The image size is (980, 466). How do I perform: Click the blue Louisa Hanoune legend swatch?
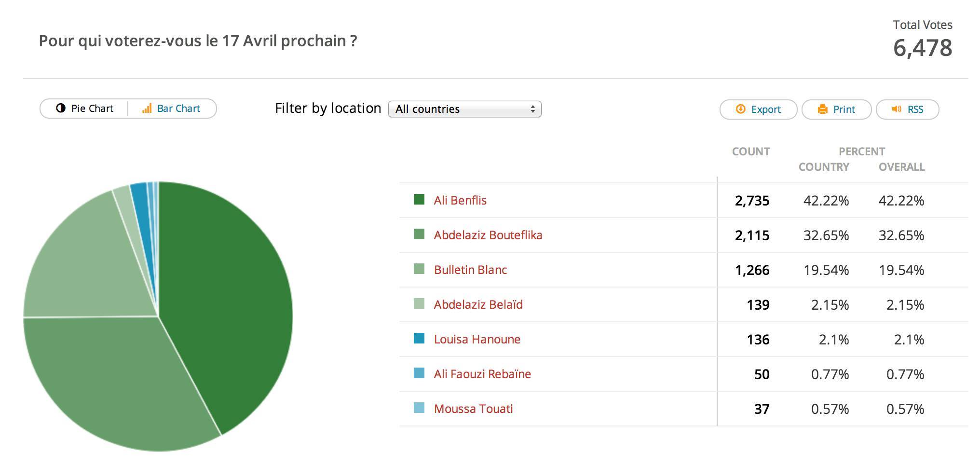tap(419, 338)
